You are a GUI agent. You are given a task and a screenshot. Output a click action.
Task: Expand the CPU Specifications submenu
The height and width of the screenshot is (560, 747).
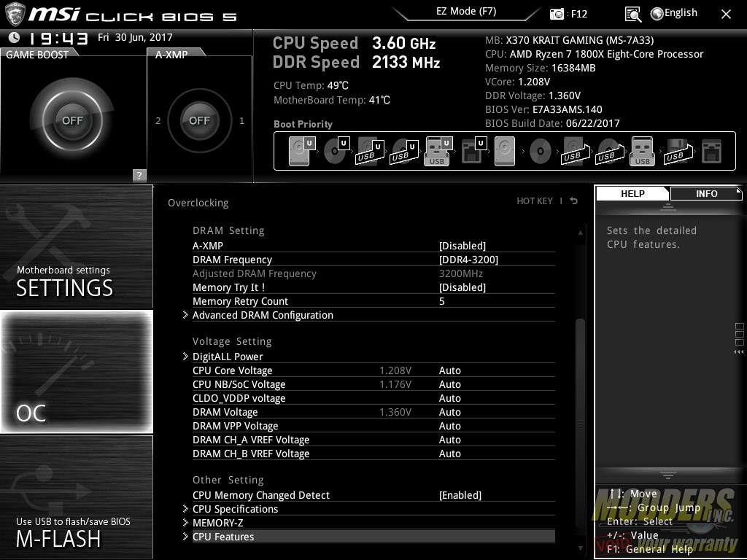tap(235, 508)
